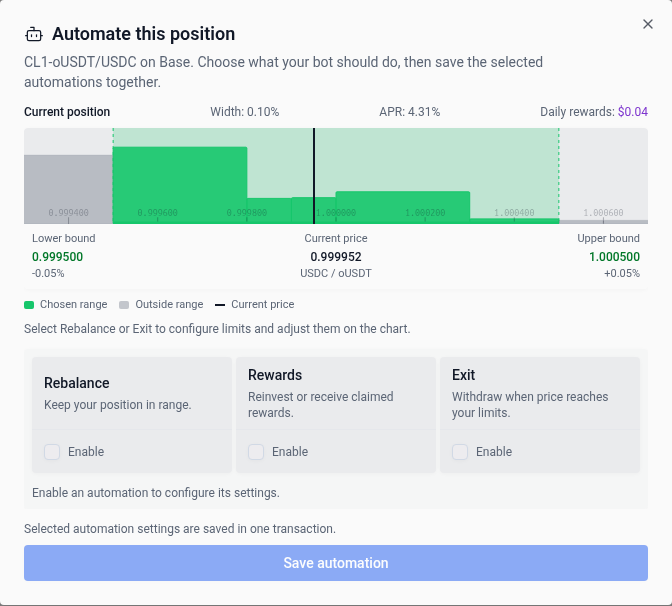Click the robot icon beside the title
672x606 pixels.
coord(34,34)
